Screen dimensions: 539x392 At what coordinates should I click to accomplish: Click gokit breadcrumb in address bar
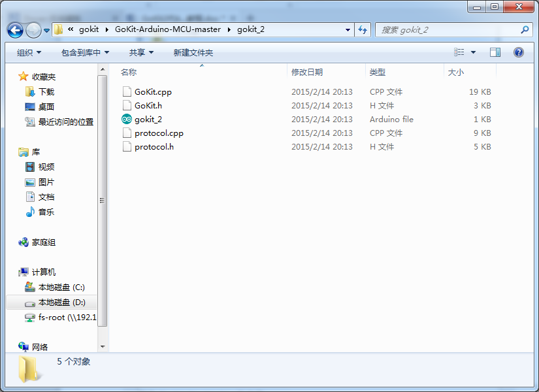tap(89, 29)
